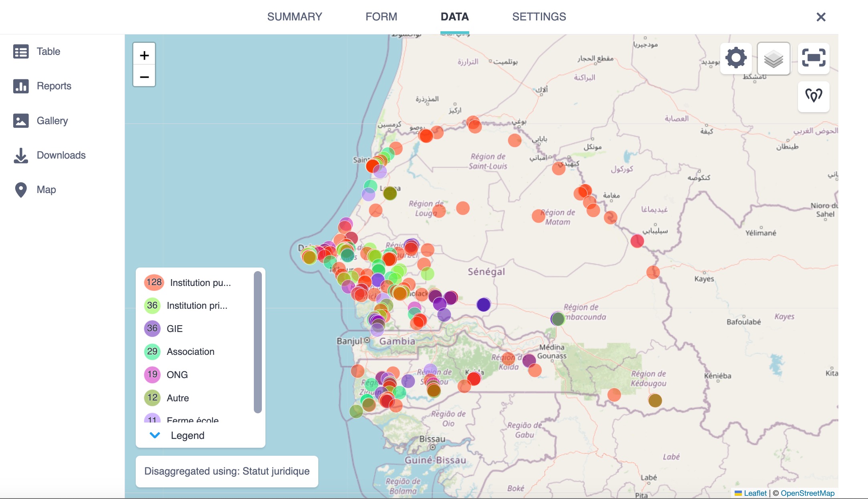This screenshot has width=868, height=499.
Task: Open OpenStreetMap attribution link
Action: [x=807, y=493]
